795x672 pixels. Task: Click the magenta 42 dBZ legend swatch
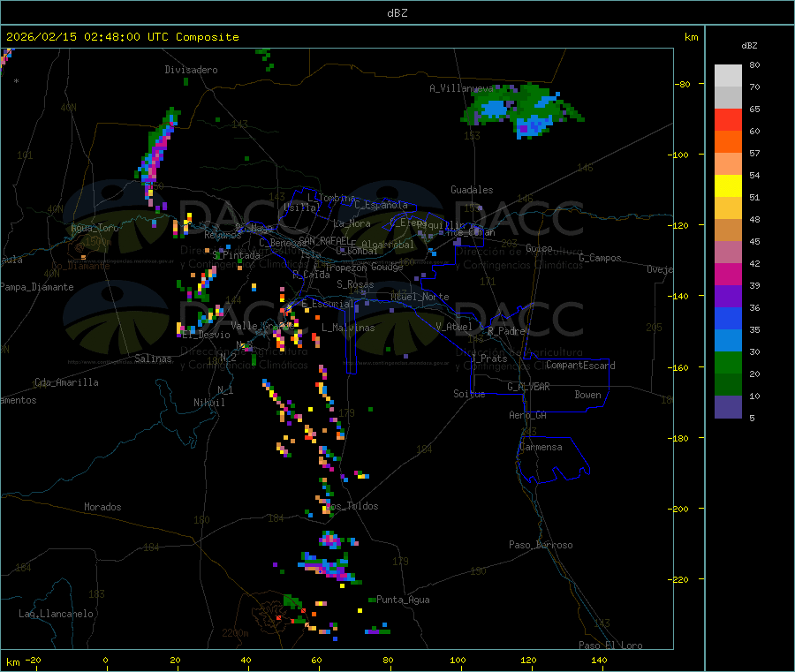tap(728, 274)
